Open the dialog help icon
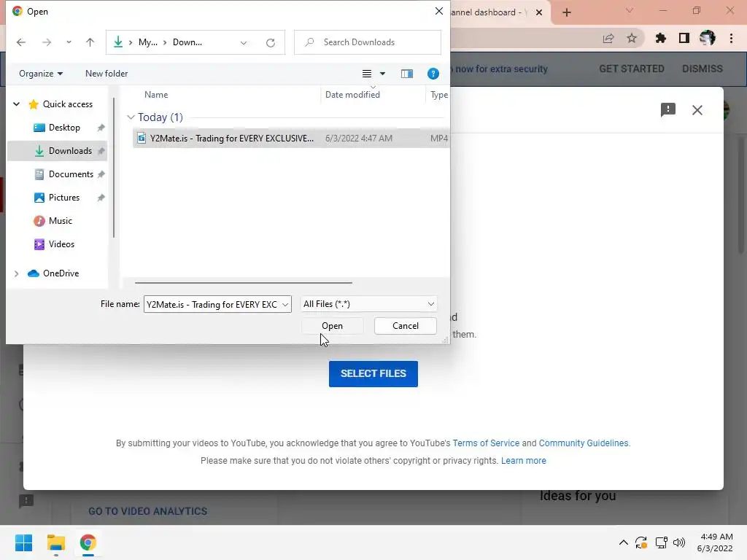This screenshot has height=560, width=747. 433,74
